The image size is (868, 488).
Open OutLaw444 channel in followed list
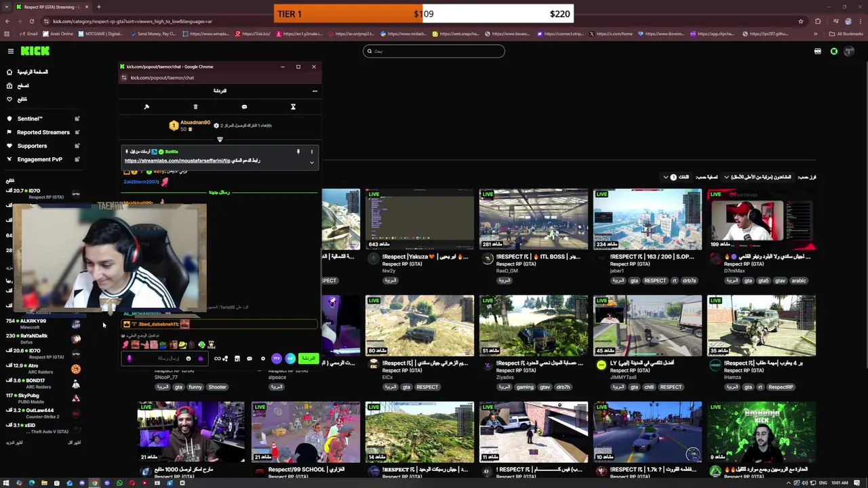click(42, 413)
